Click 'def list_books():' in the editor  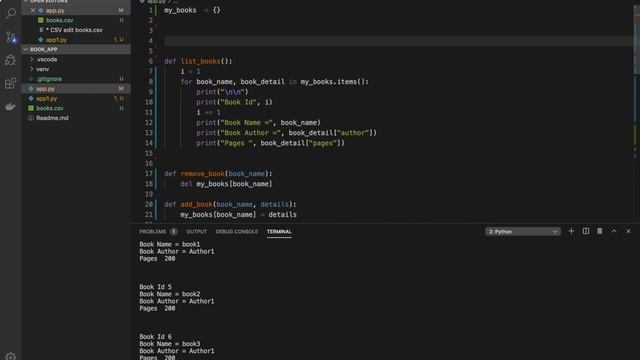tap(198, 61)
